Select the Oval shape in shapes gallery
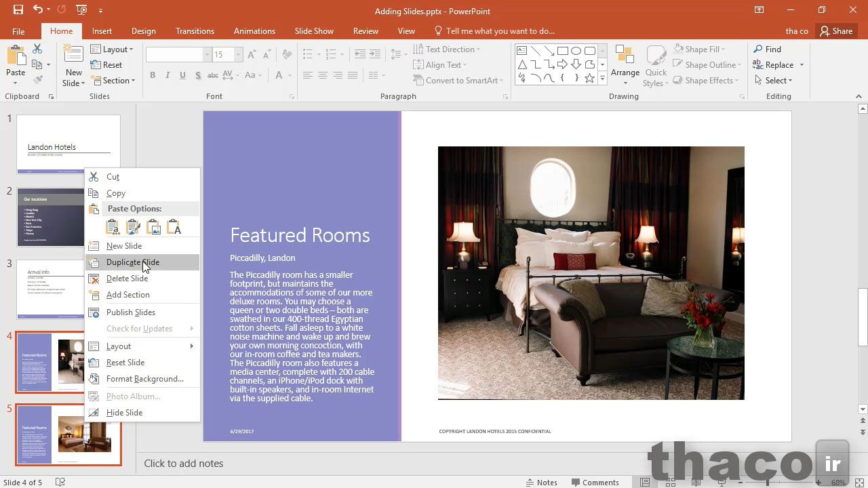The width and height of the screenshot is (868, 488). click(x=576, y=51)
